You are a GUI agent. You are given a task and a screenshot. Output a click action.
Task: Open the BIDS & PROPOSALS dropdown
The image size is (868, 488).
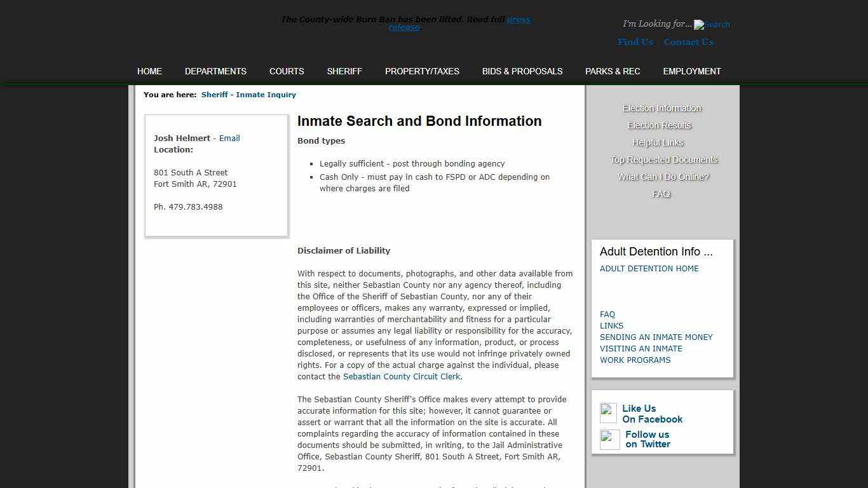pos(522,71)
